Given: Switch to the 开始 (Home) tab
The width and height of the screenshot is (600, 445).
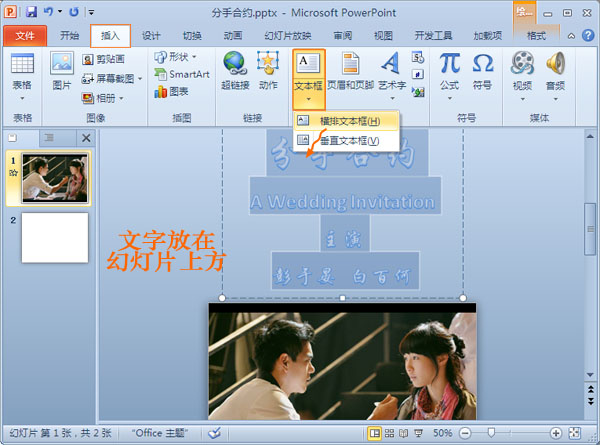Looking at the screenshot, I should tap(69, 36).
